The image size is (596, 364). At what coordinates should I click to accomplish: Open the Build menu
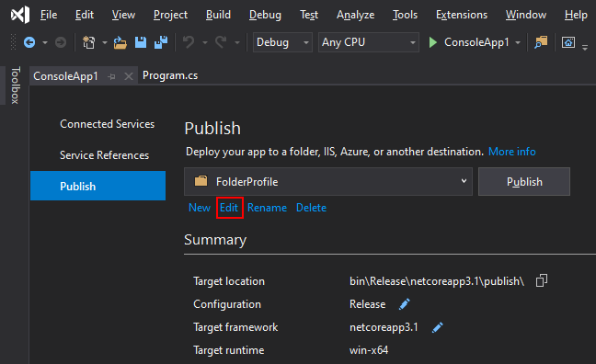tap(218, 15)
